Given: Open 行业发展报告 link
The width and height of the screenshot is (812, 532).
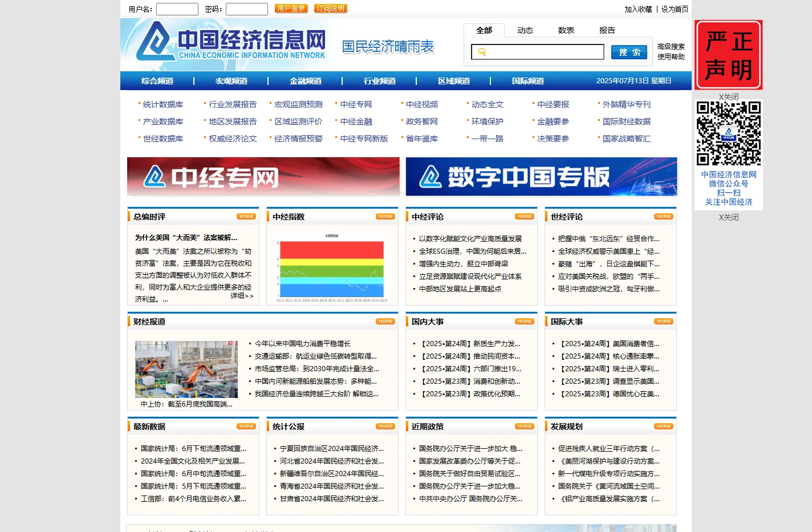Looking at the screenshot, I should point(233,104).
